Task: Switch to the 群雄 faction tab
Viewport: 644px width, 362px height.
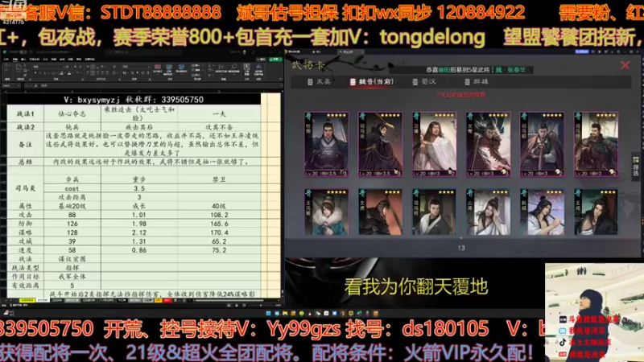Action: coord(477,82)
